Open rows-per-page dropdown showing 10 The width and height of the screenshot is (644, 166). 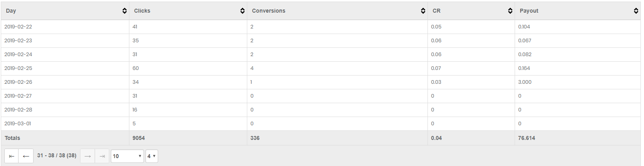click(127, 156)
